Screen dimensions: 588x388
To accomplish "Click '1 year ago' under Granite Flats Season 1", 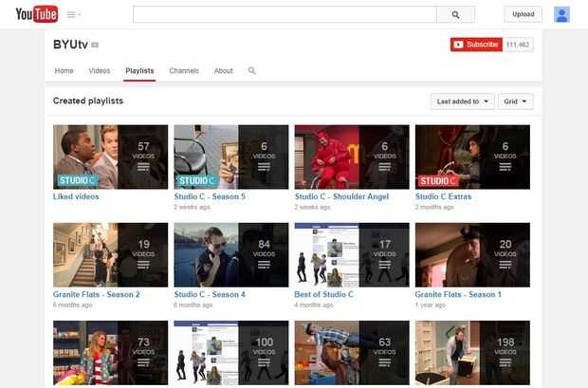I will pyautogui.click(x=431, y=305).
